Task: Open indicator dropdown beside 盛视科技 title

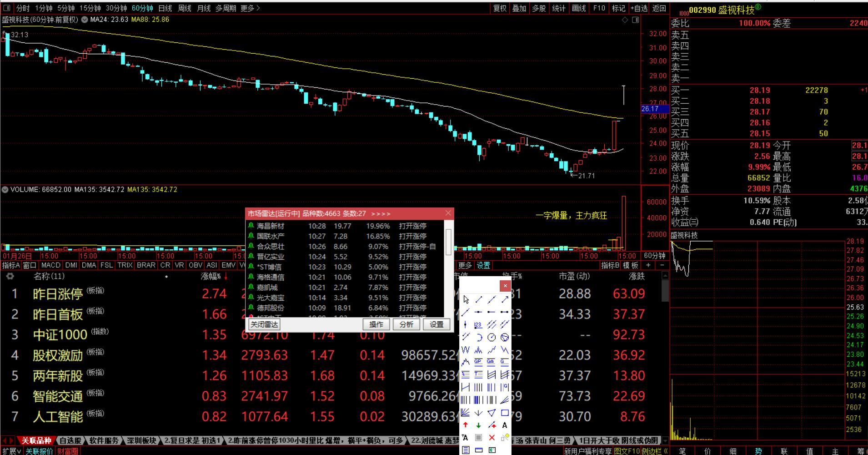Action: (84, 20)
